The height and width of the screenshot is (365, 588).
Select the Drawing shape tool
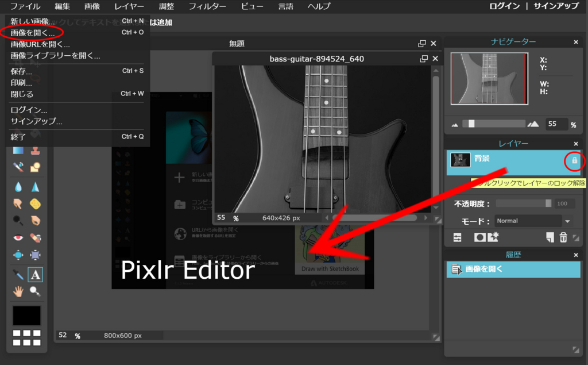pos(35,167)
